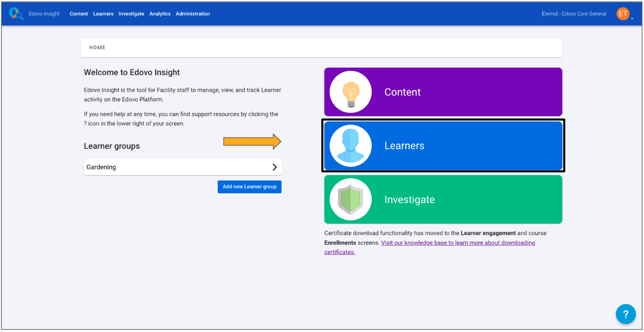
Task: Open help with the question mark icon
Action: [625, 314]
